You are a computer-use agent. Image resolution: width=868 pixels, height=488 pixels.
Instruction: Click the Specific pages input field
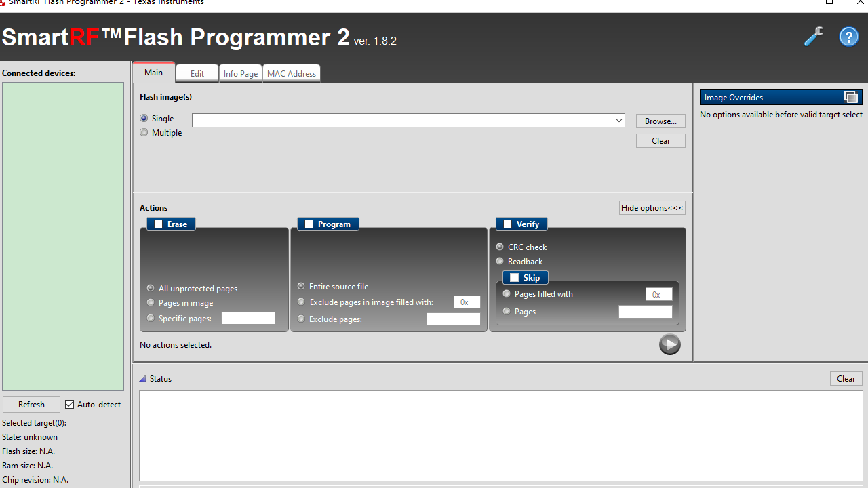[x=248, y=319]
